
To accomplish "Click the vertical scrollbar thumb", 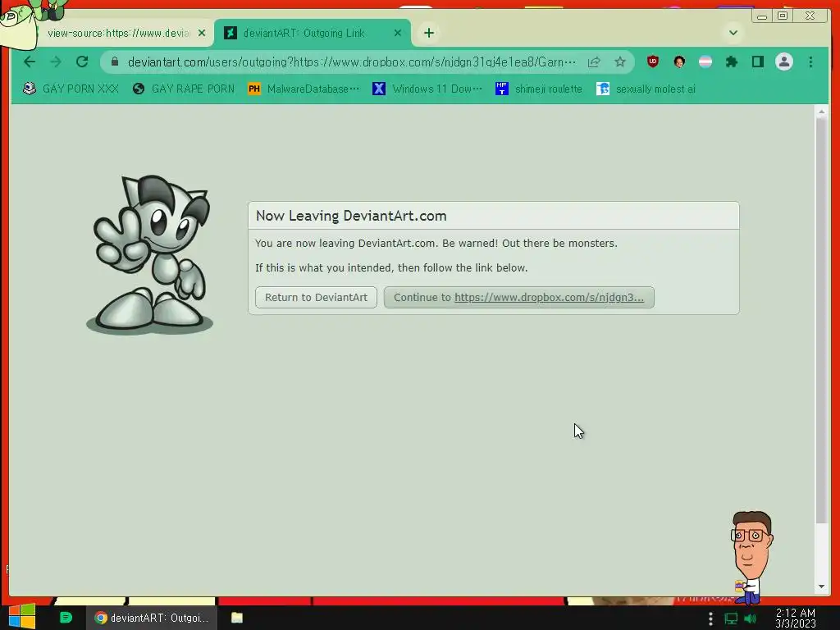I will coord(821,321).
